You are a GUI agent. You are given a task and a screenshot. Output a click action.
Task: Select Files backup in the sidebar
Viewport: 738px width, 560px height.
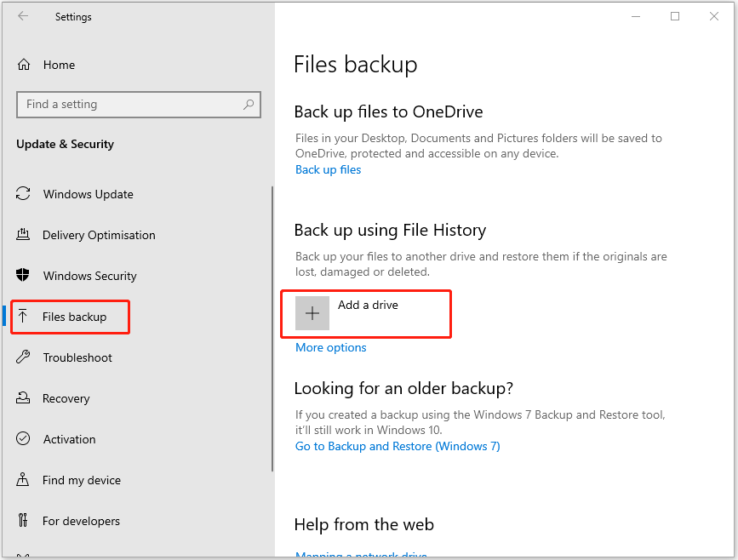pyautogui.click(x=74, y=317)
